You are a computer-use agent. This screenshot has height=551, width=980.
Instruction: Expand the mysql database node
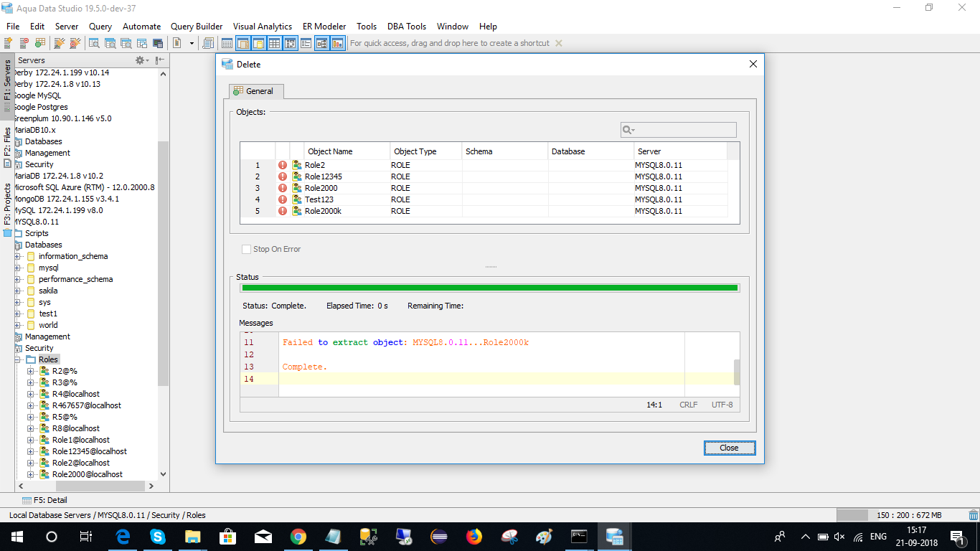18,268
